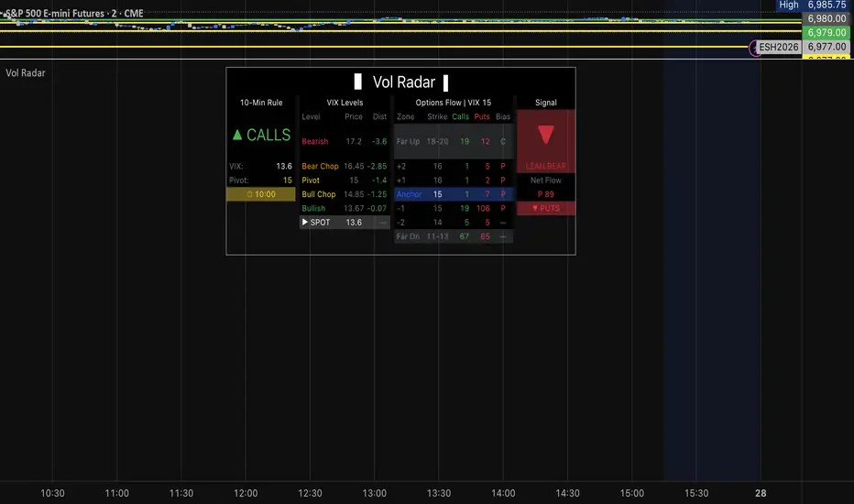The image size is (854, 504).
Task: Select the Bearish level row label
Action: click(315, 141)
